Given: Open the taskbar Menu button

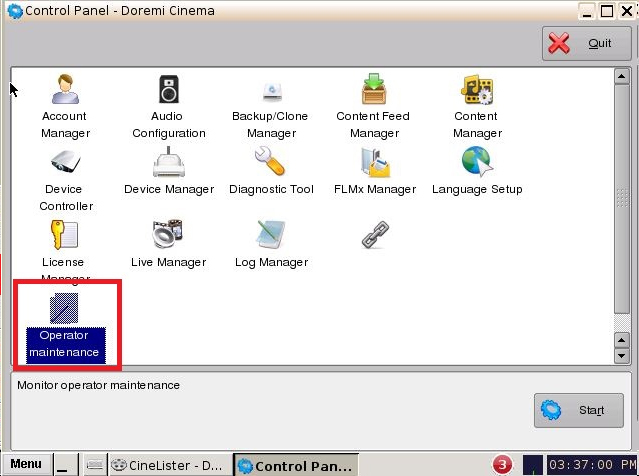Looking at the screenshot, I should (x=26, y=464).
